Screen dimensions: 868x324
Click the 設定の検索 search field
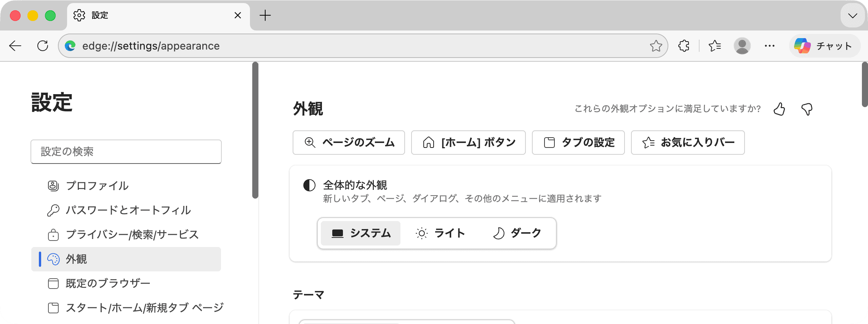[x=126, y=152]
